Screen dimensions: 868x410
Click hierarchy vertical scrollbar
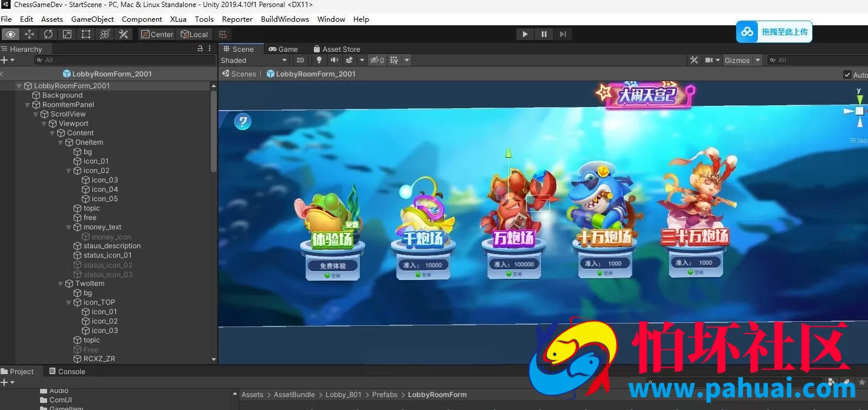(x=213, y=131)
